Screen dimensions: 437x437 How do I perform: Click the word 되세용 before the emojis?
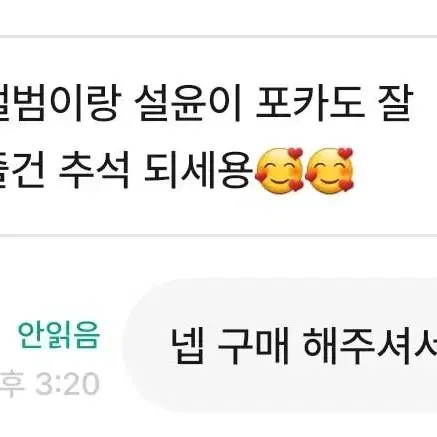(x=198, y=171)
